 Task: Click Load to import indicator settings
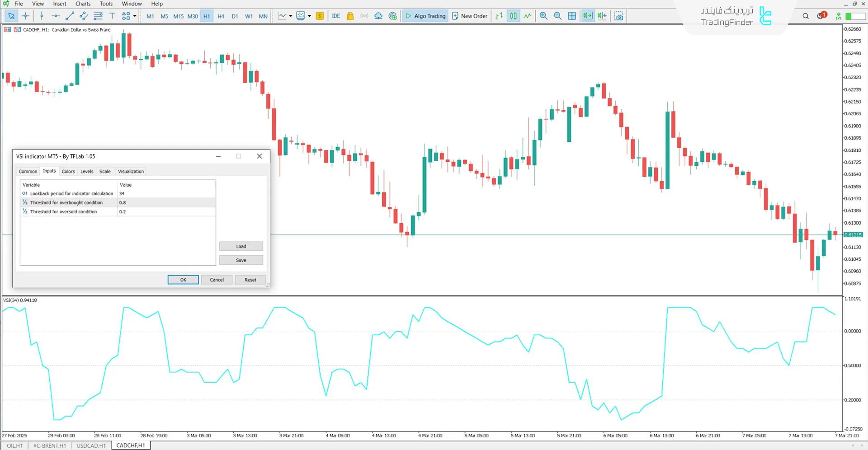241,246
